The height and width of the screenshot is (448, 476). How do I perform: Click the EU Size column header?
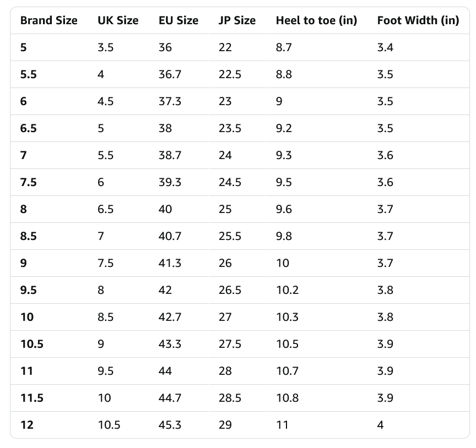(x=178, y=20)
